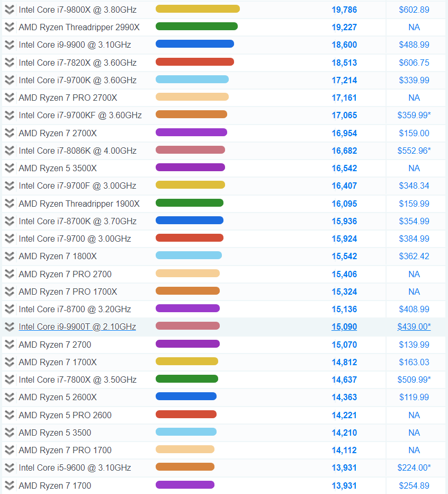
Task: Expand chevron beside AMD Ryzen 5 3500X
Action: (10, 168)
